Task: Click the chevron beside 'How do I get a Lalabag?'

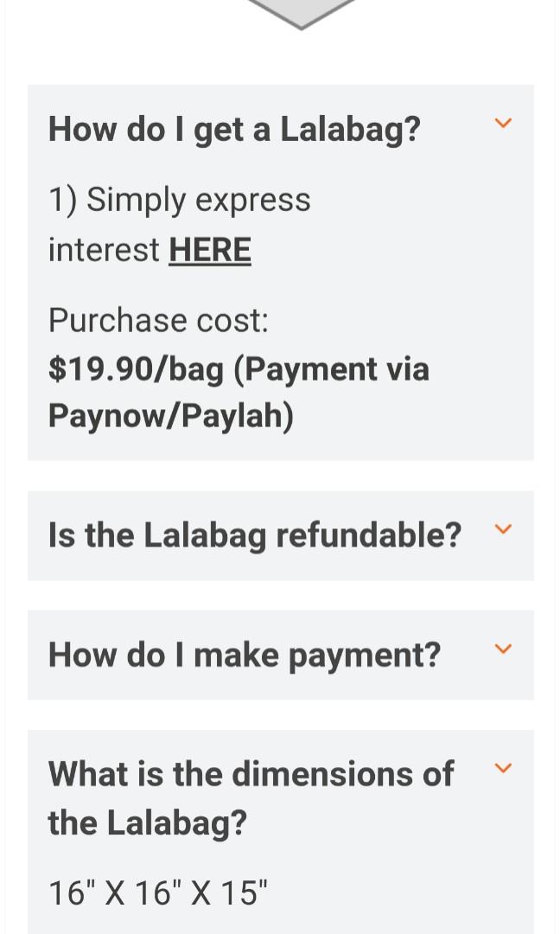Action: tap(503, 124)
